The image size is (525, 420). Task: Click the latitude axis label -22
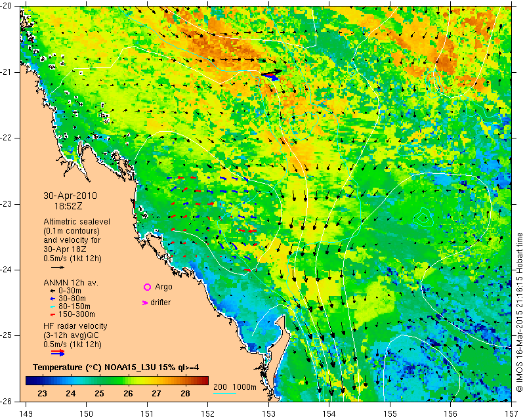pos(6,138)
